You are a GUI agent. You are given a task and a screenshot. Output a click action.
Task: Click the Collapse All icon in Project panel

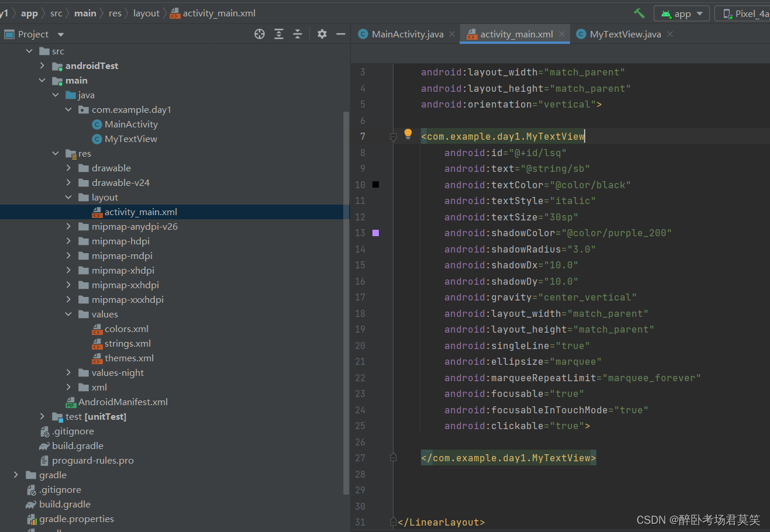(x=298, y=34)
